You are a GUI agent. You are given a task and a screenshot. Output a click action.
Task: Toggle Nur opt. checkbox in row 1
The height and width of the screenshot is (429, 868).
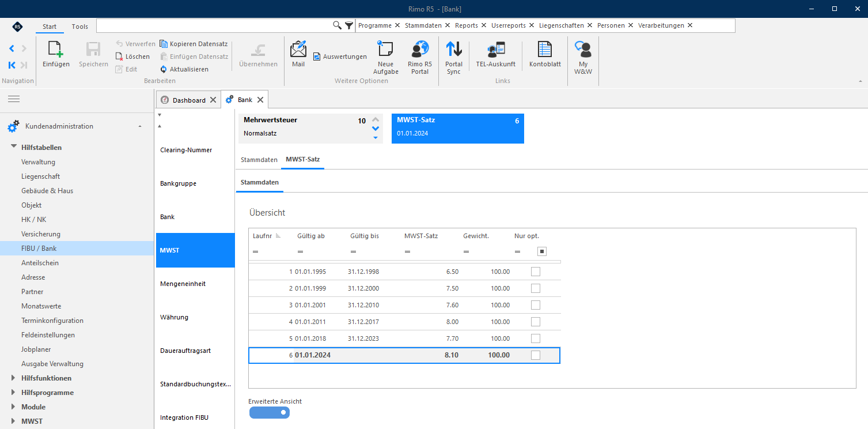[x=536, y=272]
